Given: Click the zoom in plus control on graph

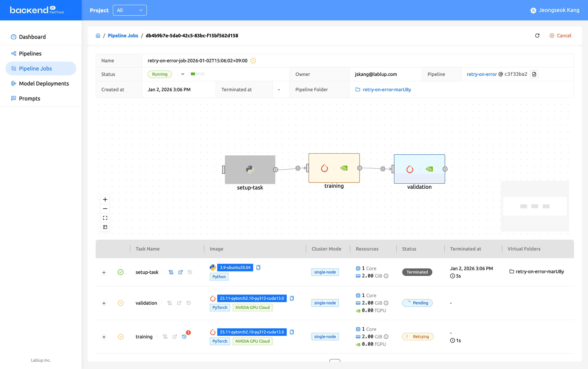Looking at the screenshot, I should (105, 199).
